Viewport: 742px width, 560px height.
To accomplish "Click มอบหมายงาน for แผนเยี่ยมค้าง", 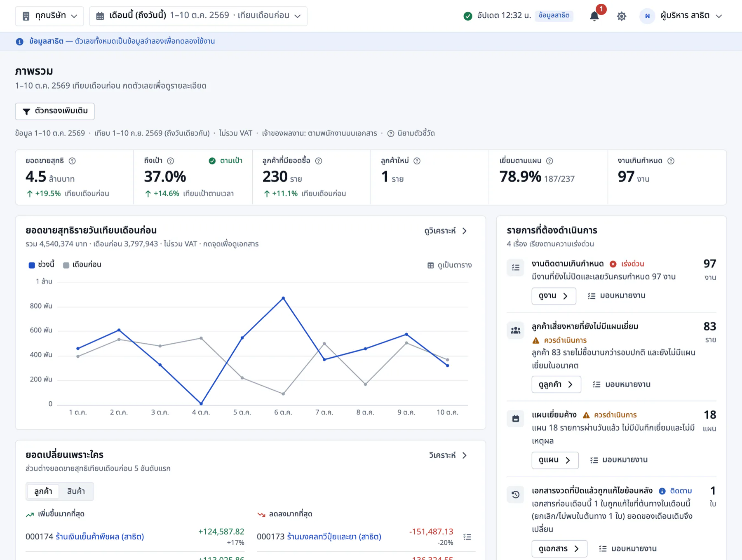I will pyautogui.click(x=619, y=460).
